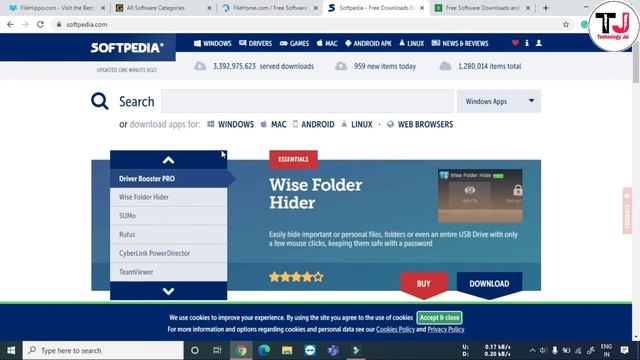Open the Windows category in Softpedia nav
Image resolution: width=640 pixels, height=360 pixels.
[213, 43]
